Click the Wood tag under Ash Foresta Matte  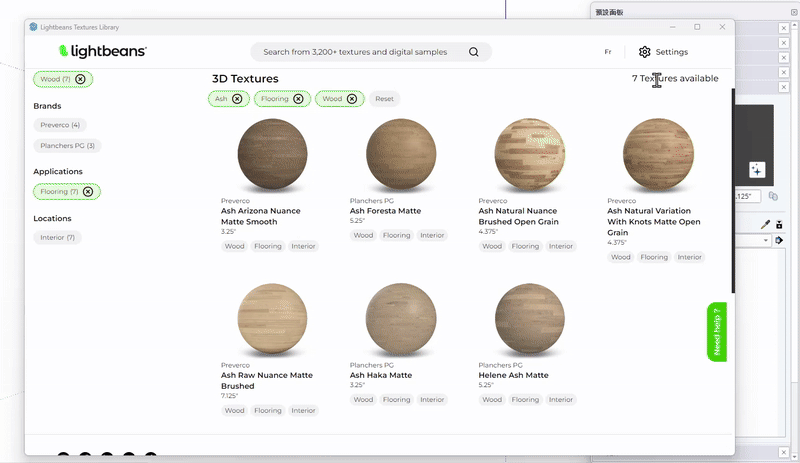[363, 235]
